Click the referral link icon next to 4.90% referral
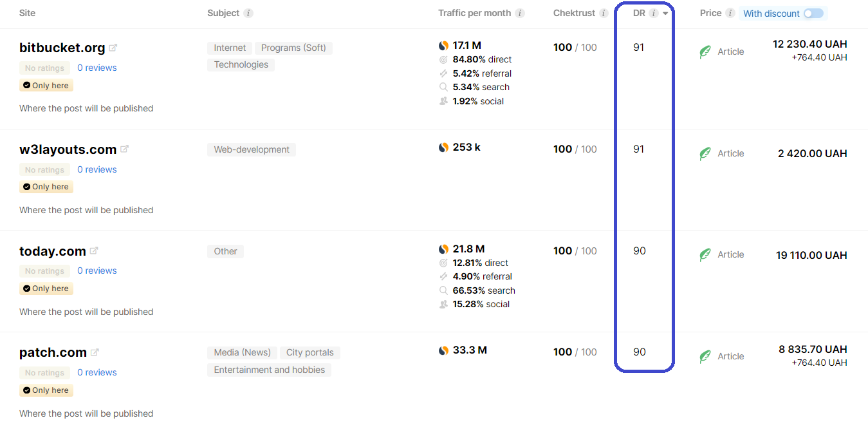 pos(443,277)
